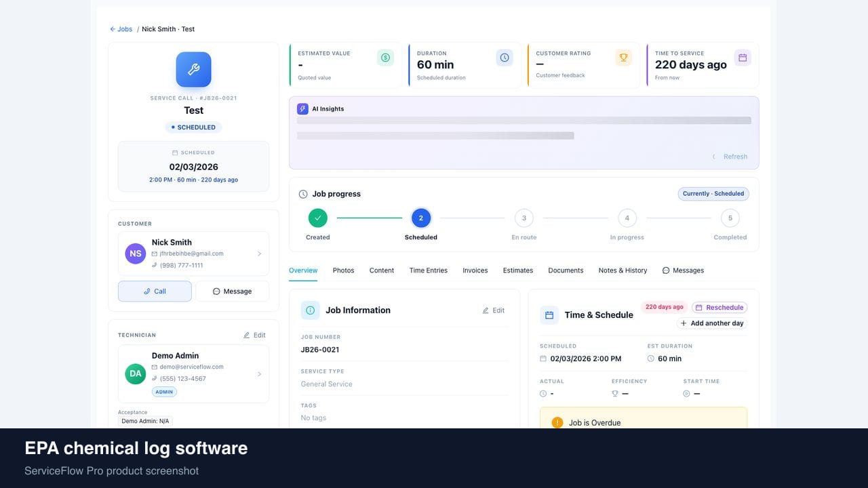Click the trophy icon on Customer Rating card
The width and height of the screenshot is (868, 488).
pyautogui.click(x=623, y=58)
